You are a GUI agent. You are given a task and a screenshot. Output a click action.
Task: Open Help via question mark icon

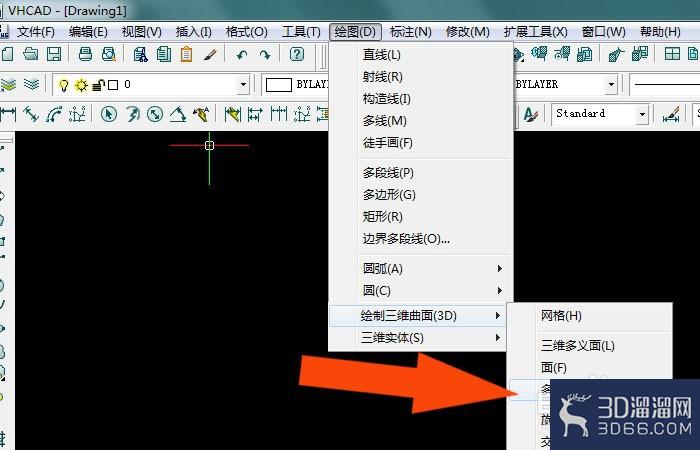tap(296, 54)
